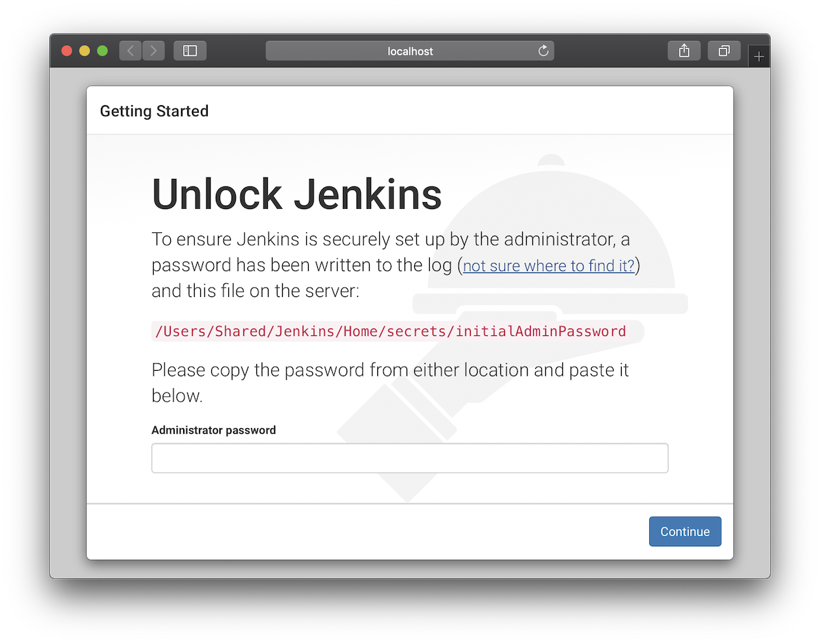This screenshot has height=644, width=820.
Task: Reload the localhost page
Action: 543,51
